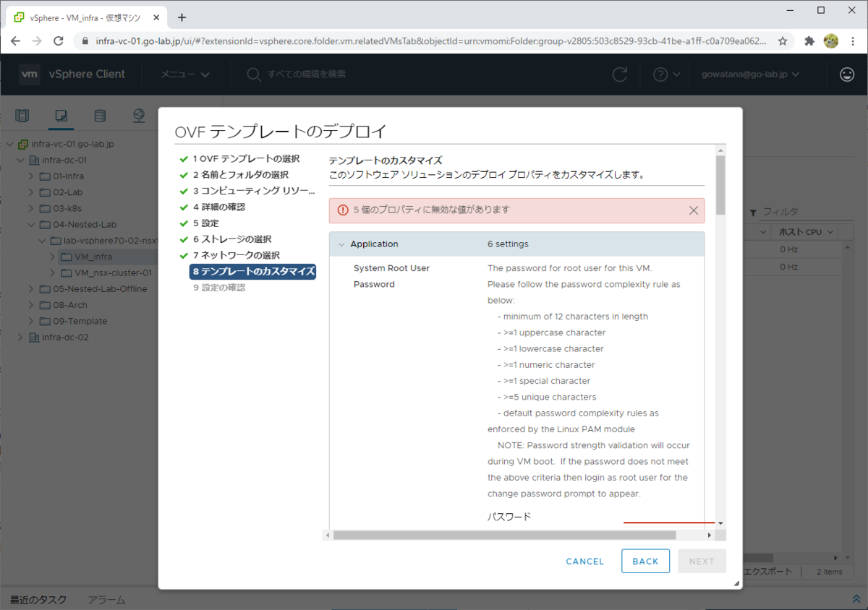Click the browser address bar URL
The width and height of the screenshot is (868, 610).
[431, 41]
